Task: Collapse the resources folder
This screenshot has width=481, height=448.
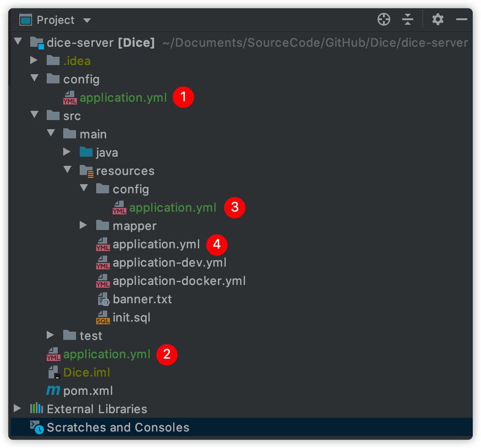Action: (x=67, y=170)
